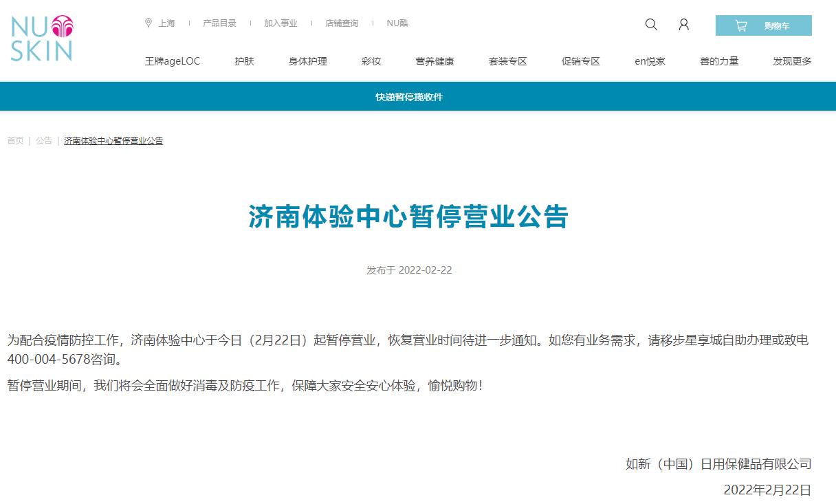
Task: Click the 购物车 button
Action: 763,25
